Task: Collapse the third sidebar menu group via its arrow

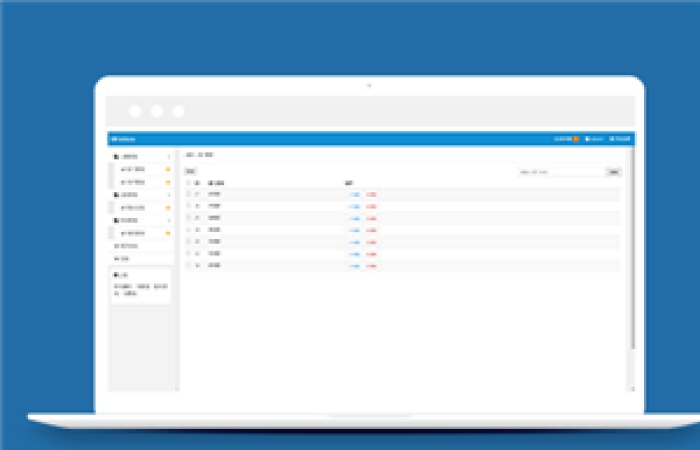Action: click(x=169, y=221)
